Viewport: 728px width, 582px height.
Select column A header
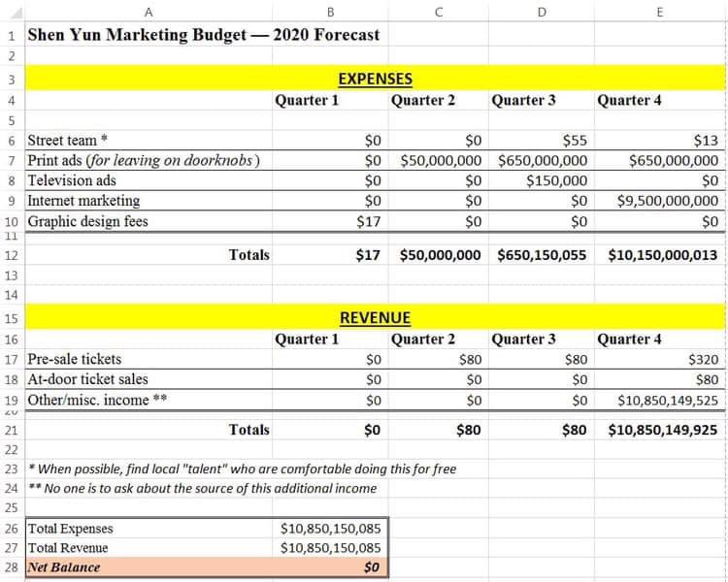point(149,12)
